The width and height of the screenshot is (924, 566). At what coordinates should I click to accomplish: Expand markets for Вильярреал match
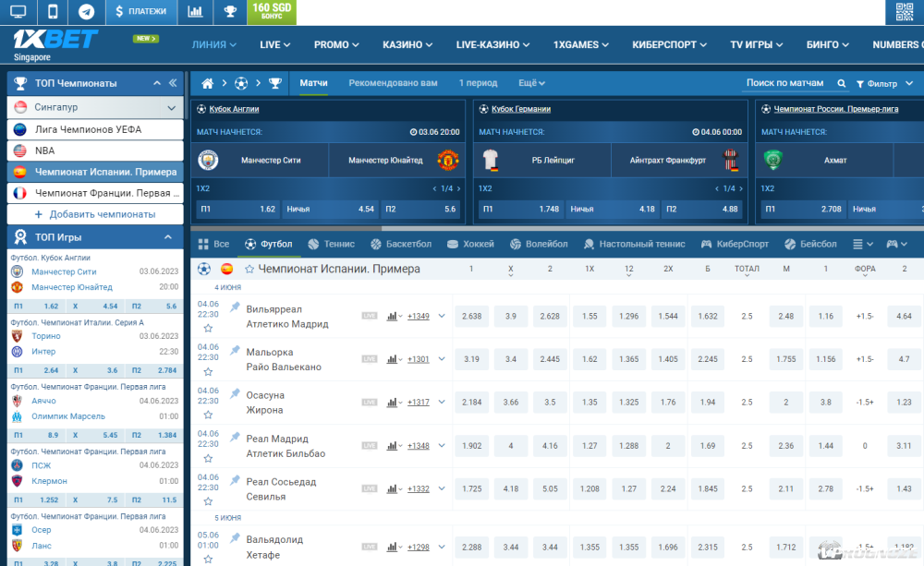click(x=442, y=317)
